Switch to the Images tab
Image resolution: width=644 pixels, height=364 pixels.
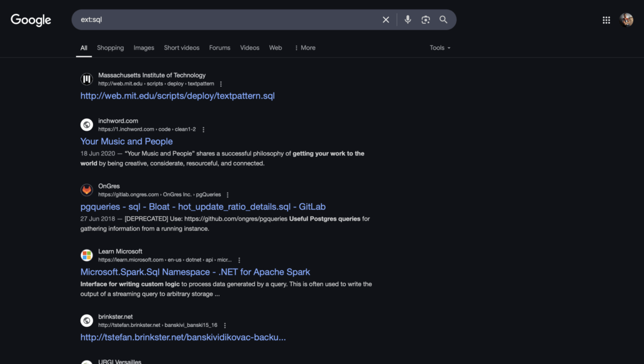[x=144, y=48]
